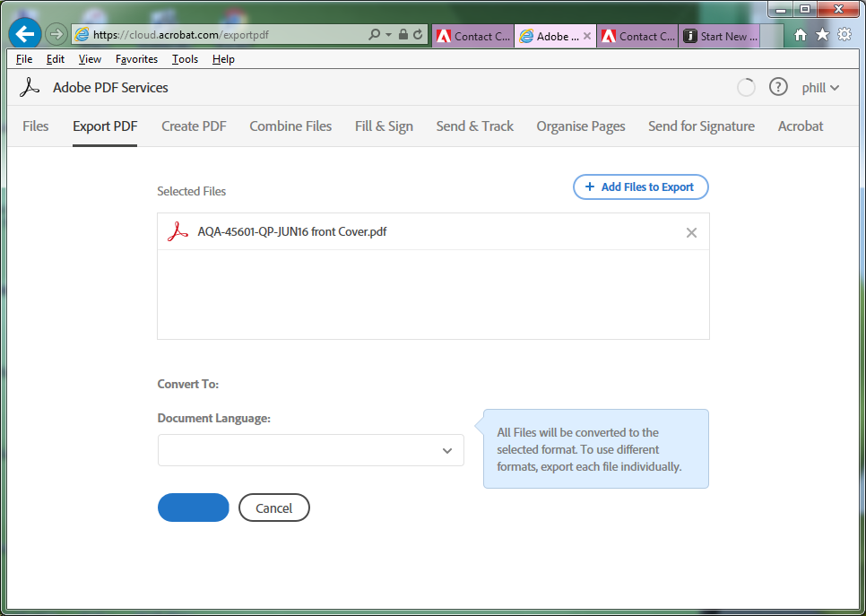The image size is (866, 616).
Task: Click the Cancel button
Action: click(274, 508)
